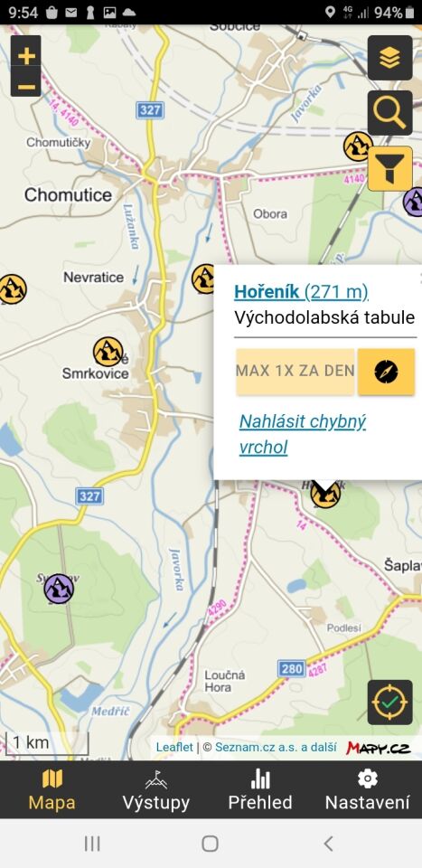Tap the Android back navigation button
The image size is (422, 868).
329,844
